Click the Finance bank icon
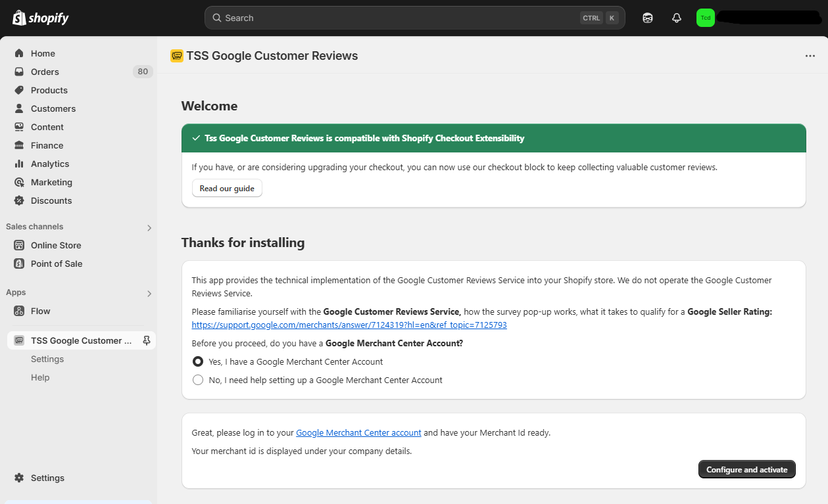This screenshot has width=828, height=504. [19, 145]
